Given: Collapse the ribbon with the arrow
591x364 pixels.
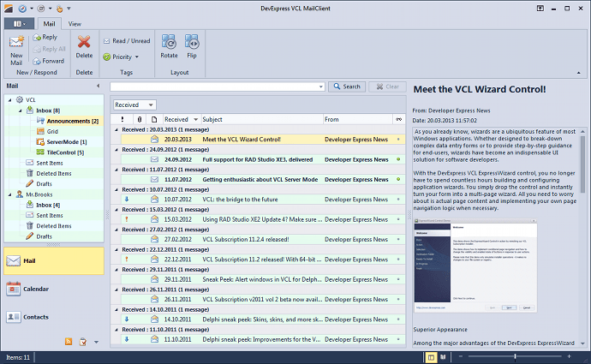Looking at the screenshot, I should [578, 73].
